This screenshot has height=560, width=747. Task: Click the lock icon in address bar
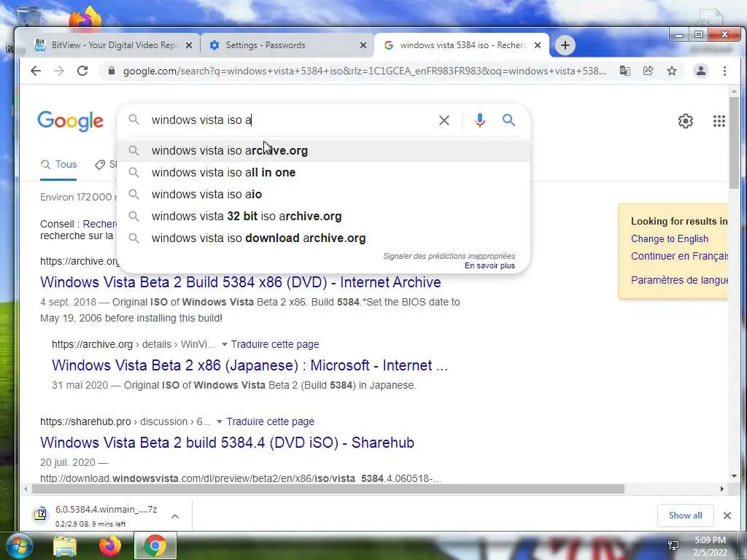(x=112, y=71)
